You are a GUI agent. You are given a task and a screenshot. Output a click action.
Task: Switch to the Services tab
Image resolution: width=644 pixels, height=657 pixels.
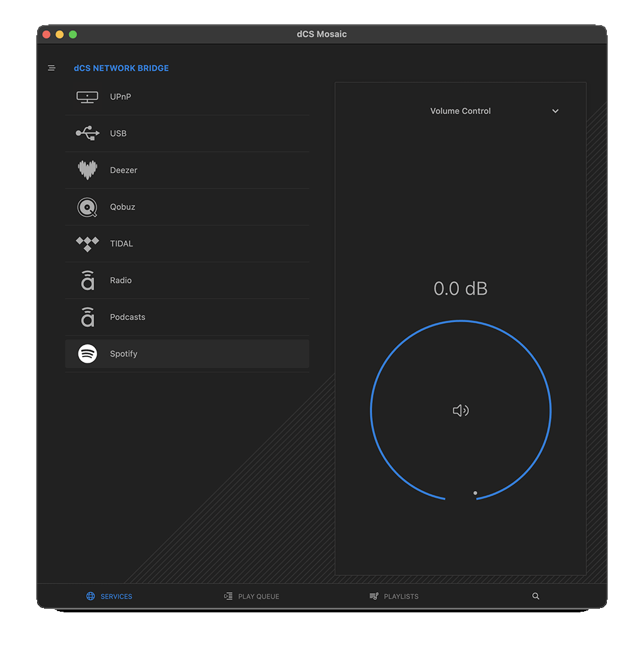tap(109, 596)
